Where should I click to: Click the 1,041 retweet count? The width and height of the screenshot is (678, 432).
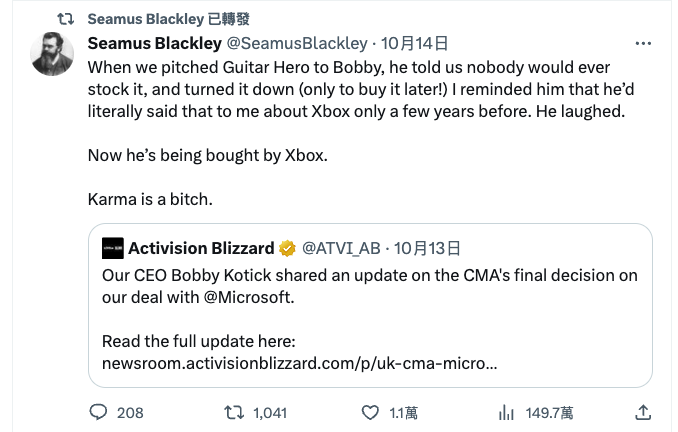point(270,412)
